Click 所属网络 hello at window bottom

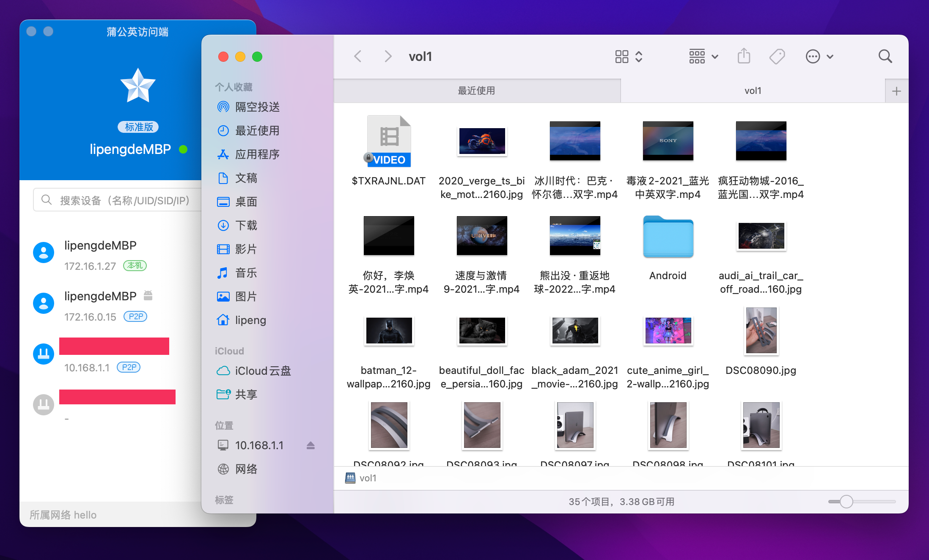tap(63, 515)
